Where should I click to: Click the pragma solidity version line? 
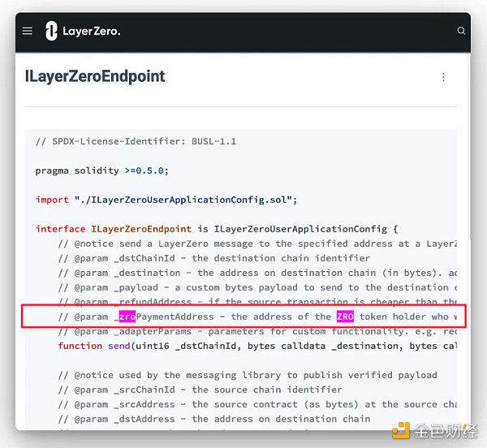[x=101, y=170]
